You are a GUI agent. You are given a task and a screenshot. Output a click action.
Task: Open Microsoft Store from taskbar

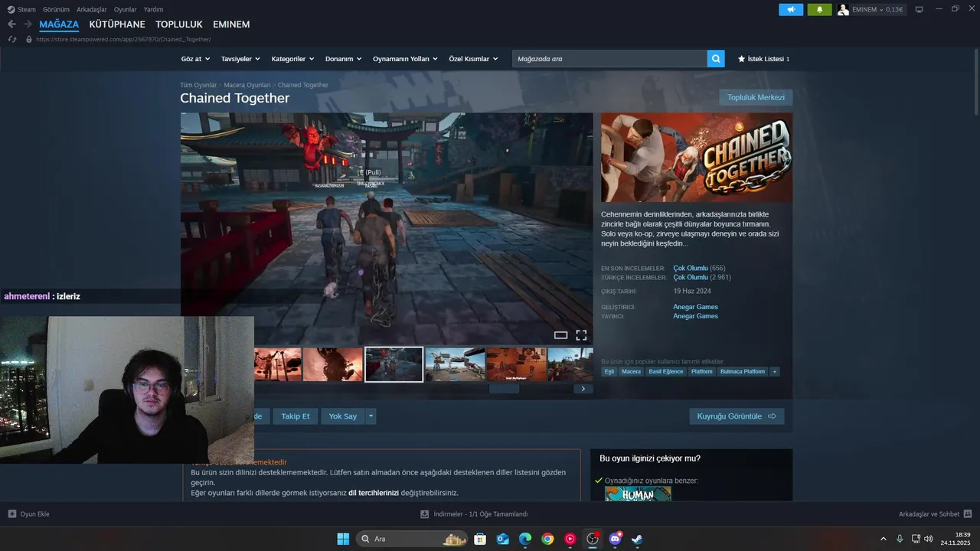tap(480, 539)
